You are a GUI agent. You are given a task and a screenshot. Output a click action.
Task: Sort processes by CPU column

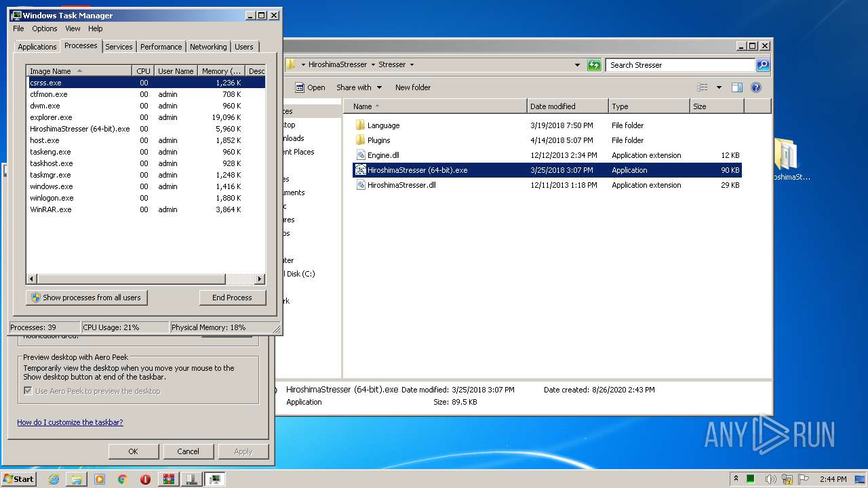pos(143,71)
